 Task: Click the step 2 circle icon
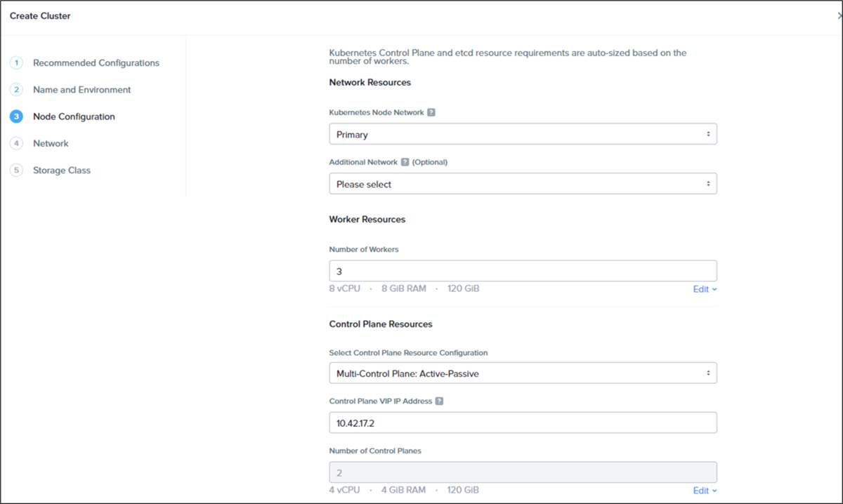[16, 90]
